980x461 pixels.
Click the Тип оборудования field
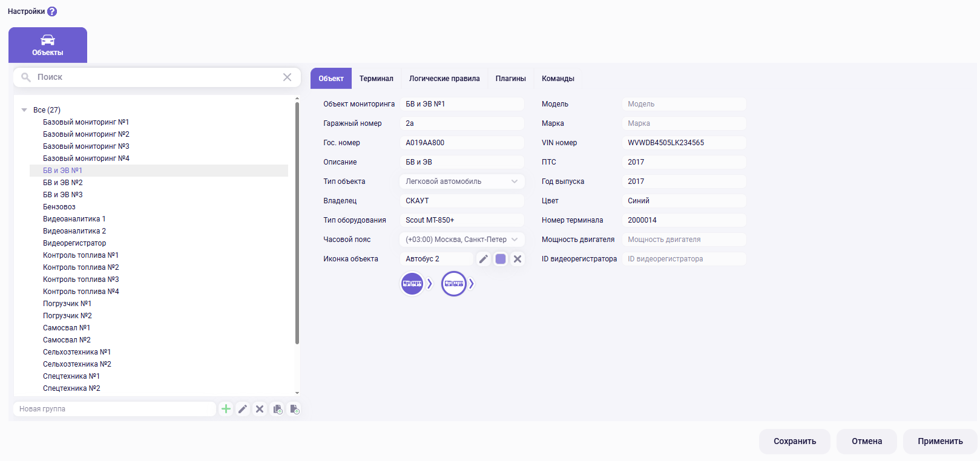click(x=462, y=220)
